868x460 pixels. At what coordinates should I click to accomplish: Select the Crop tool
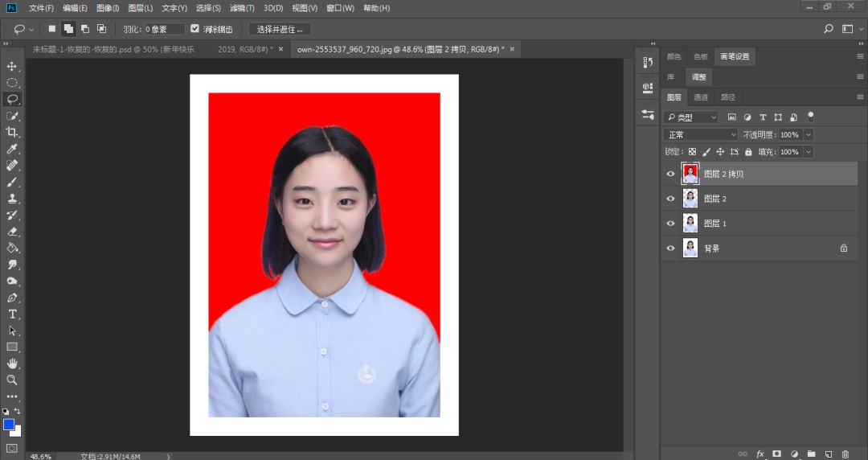(12, 132)
